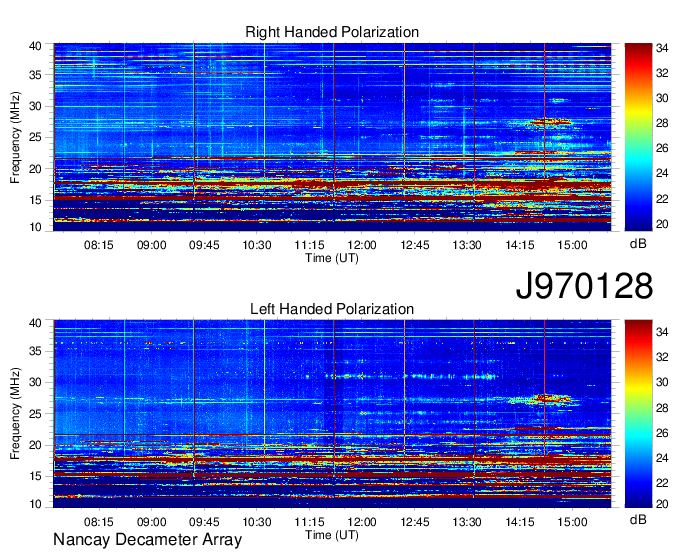Image resolution: width=680 pixels, height=552 pixels.
Task: Click the "15" MHz tick of the right-handed plot
Action: (x=35, y=200)
